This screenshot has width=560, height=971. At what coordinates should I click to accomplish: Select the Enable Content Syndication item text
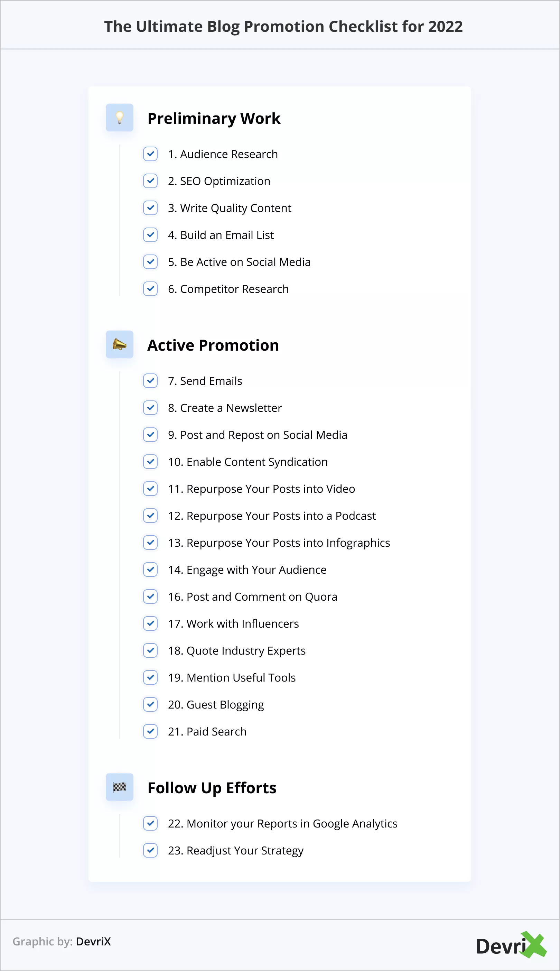click(x=248, y=462)
